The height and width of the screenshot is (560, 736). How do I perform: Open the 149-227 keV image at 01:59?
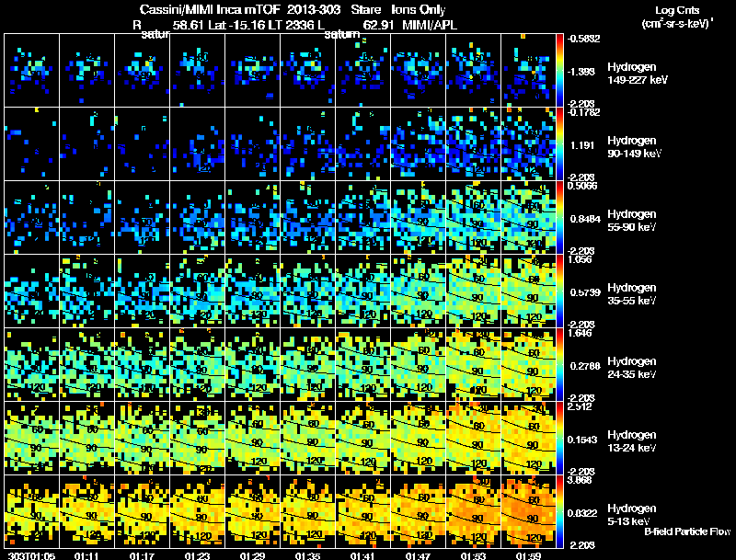528,71
